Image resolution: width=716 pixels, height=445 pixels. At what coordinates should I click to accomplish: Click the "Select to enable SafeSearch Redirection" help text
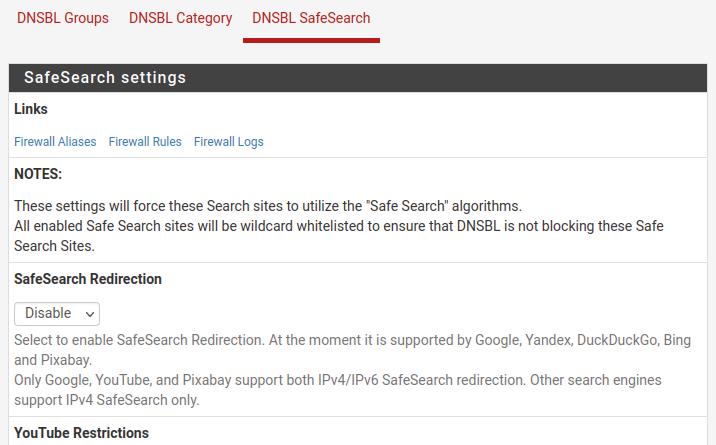click(x=352, y=340)
